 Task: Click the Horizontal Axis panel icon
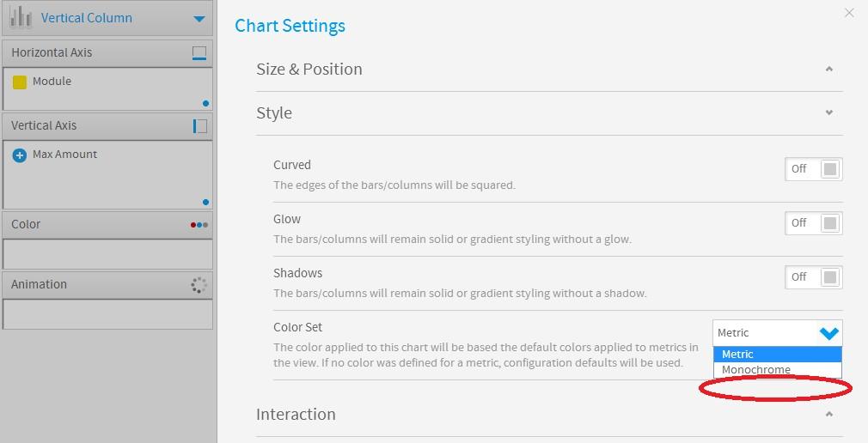199,53
